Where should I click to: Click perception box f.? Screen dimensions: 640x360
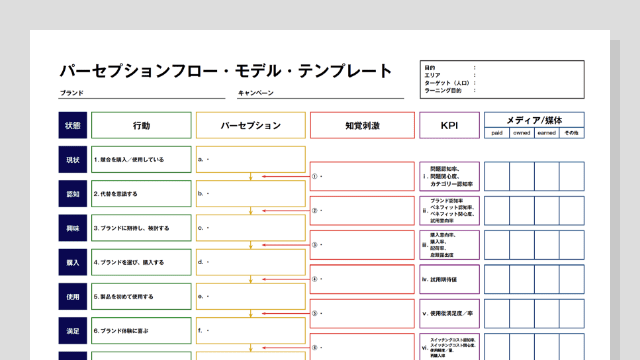coord(251,331)
